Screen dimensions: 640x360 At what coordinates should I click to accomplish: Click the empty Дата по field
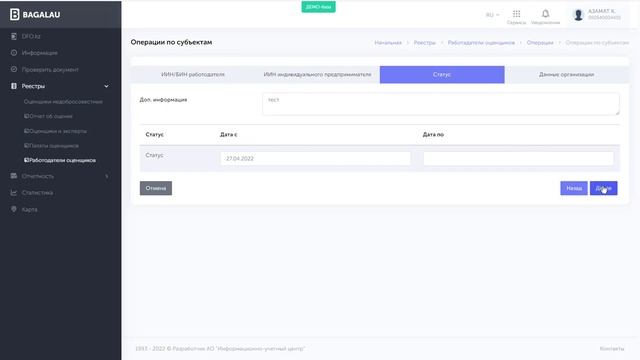point(518,158)
